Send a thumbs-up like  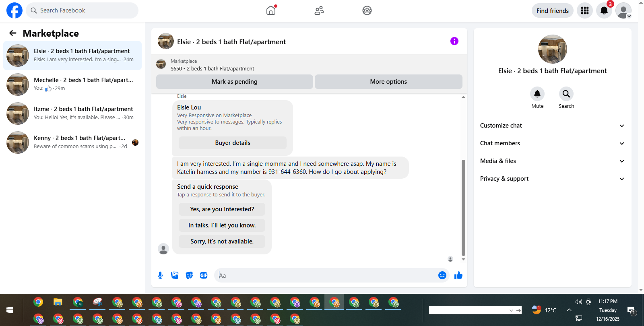pyautogui.click(x=458, y=275)
